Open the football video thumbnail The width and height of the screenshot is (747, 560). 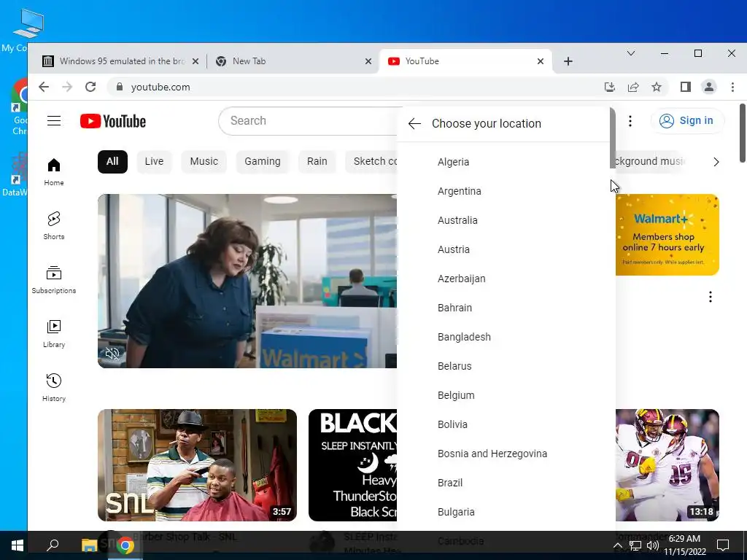click(x=667, y=465)
